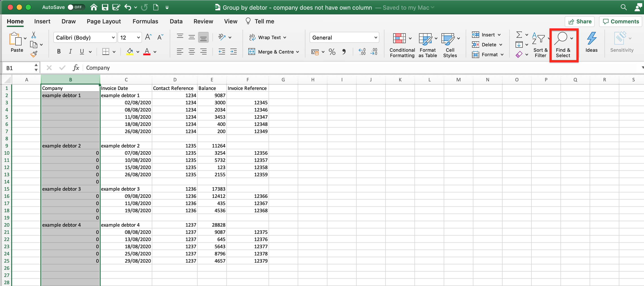Click the Home icon in title bar
This screenshot has height=286, width=644.
click(94, 7)
